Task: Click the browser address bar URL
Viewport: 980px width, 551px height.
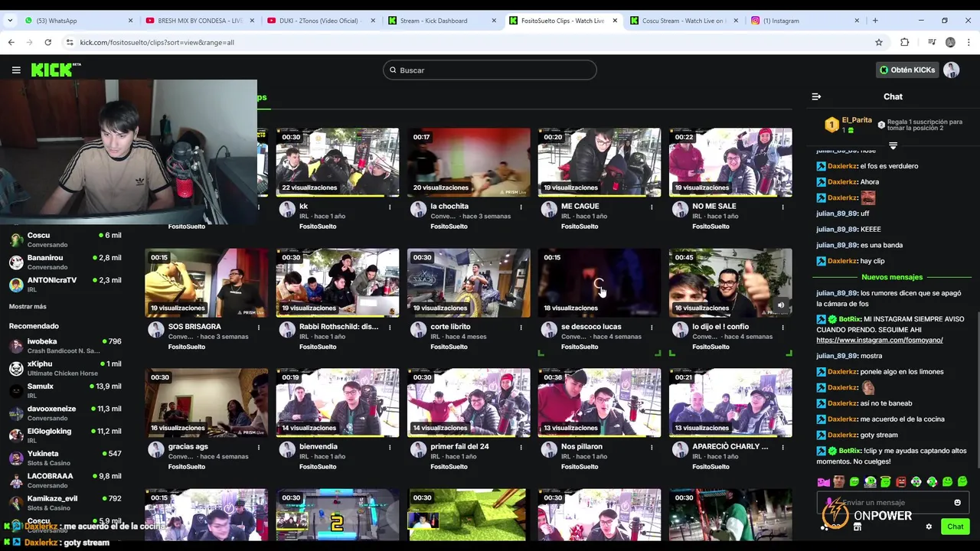Action: pos(157,42)
